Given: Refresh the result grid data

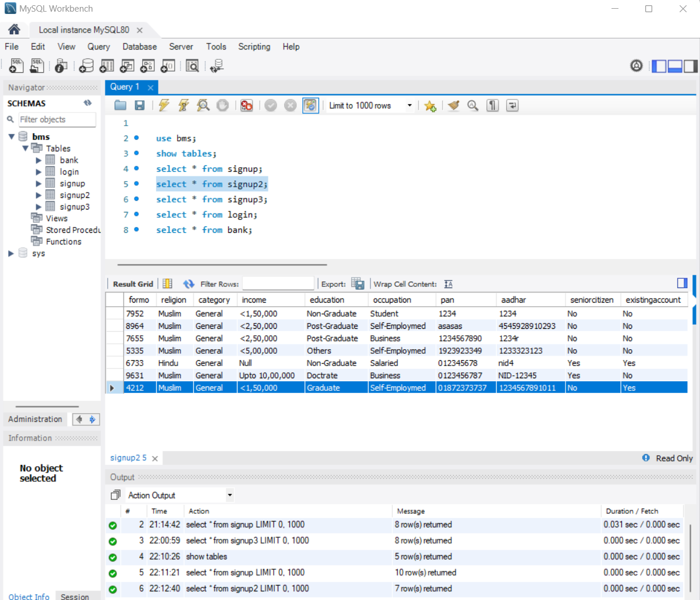Looking at the screenshot, I should pos(189,283).
